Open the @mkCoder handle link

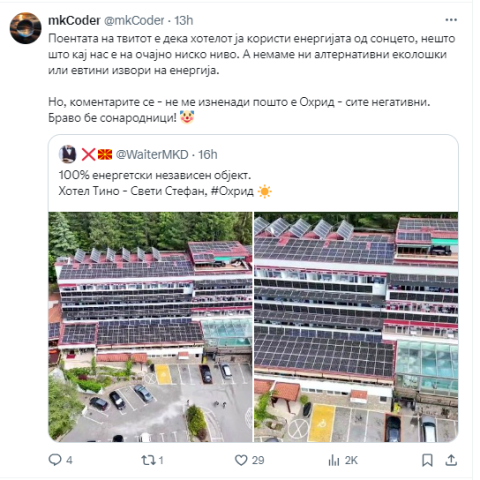(134, 20)
